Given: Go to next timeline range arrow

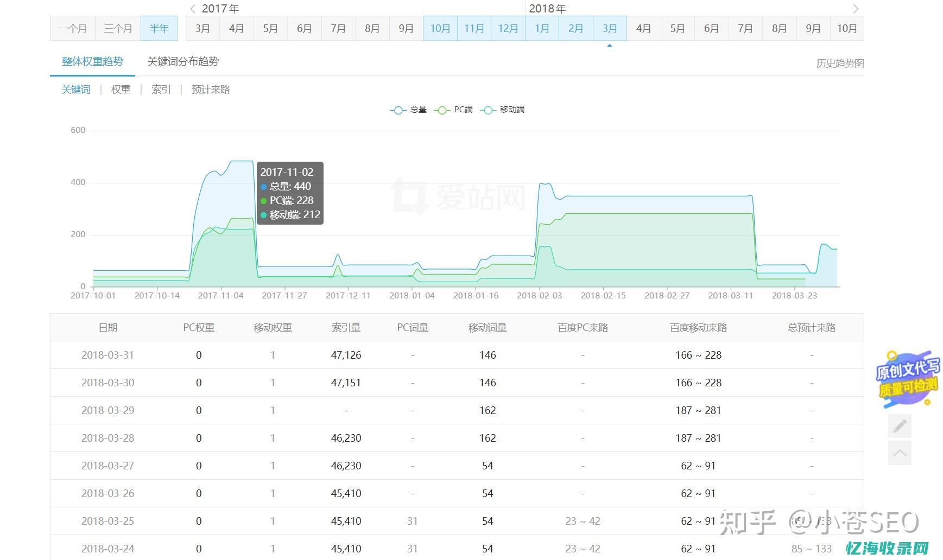Looking at the screenshot, I should point(856,9).
